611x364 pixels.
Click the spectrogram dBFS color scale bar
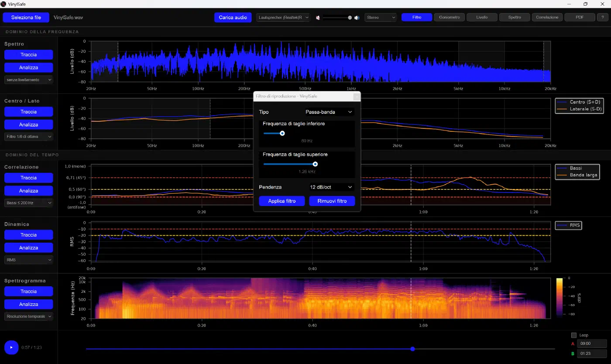pyautogui.click(x=560, y=297)
